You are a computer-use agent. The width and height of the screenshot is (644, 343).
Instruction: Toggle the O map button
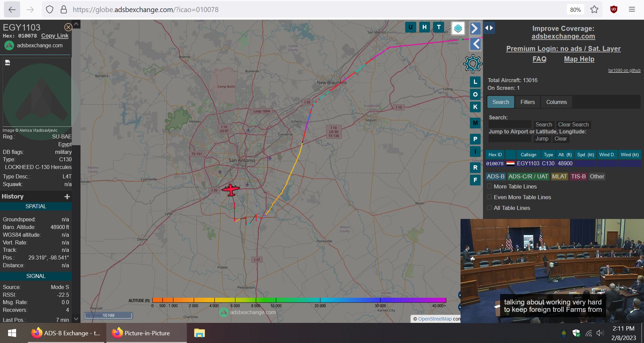(x=475, y=95)
